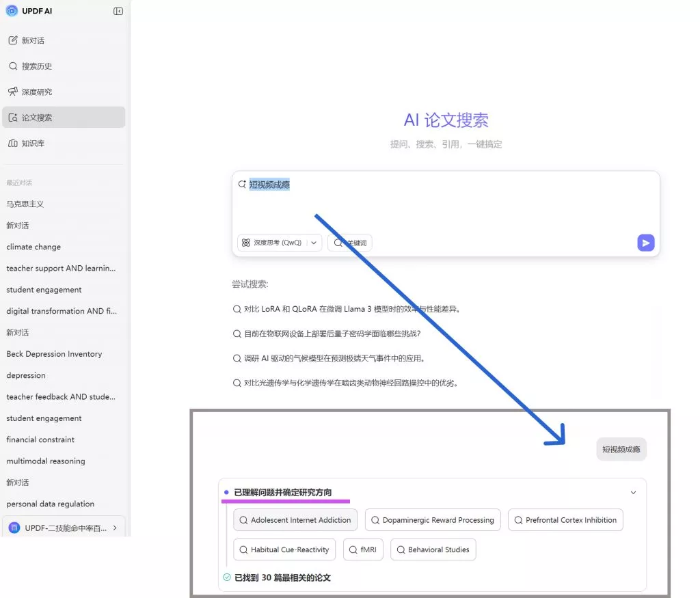Open the 马克思主义 recent conversation
Viewport: 700px width, 598px height.
25,204
